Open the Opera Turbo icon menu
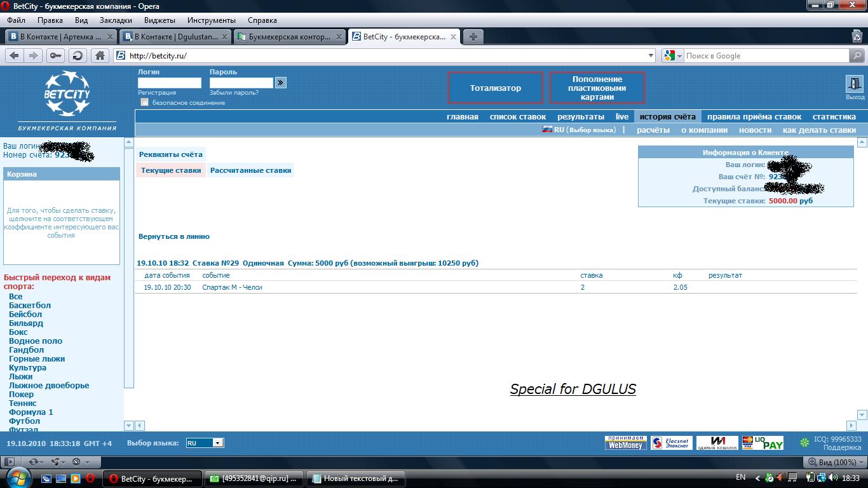The width and height of the screenshot is (868, 488). click(x=81, y=462)
